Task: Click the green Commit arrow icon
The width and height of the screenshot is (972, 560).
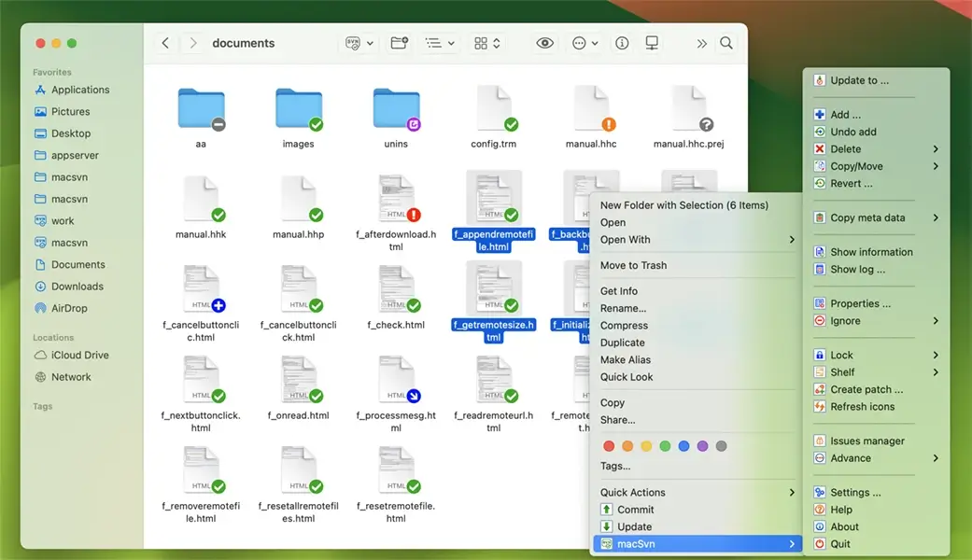Action: pos(606,510)
